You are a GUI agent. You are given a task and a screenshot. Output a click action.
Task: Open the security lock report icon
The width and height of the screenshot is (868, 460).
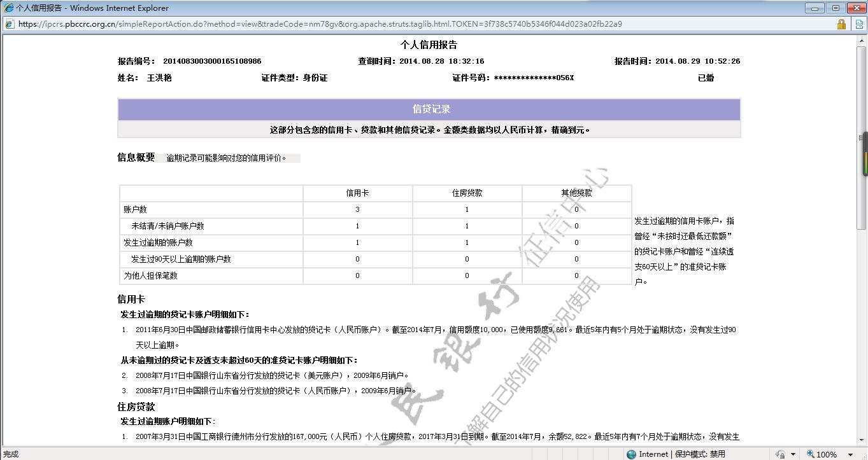tap(841, 24)
